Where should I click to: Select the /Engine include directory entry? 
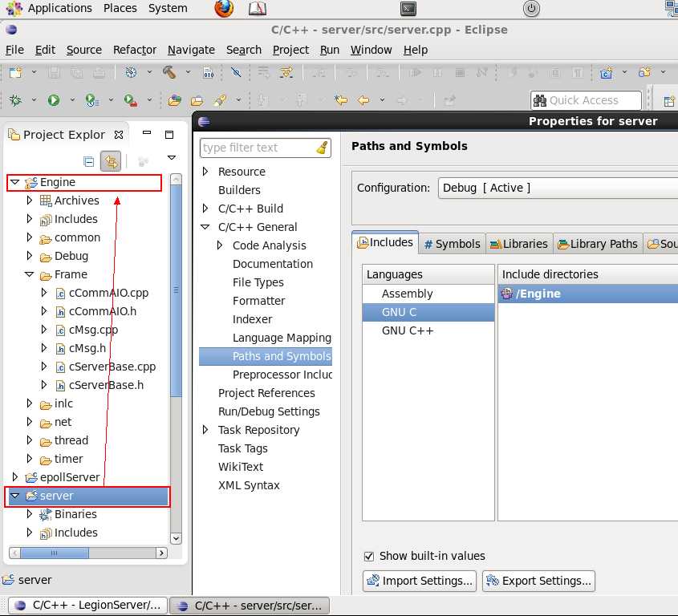pyautogui.click(x=588, y=294)
